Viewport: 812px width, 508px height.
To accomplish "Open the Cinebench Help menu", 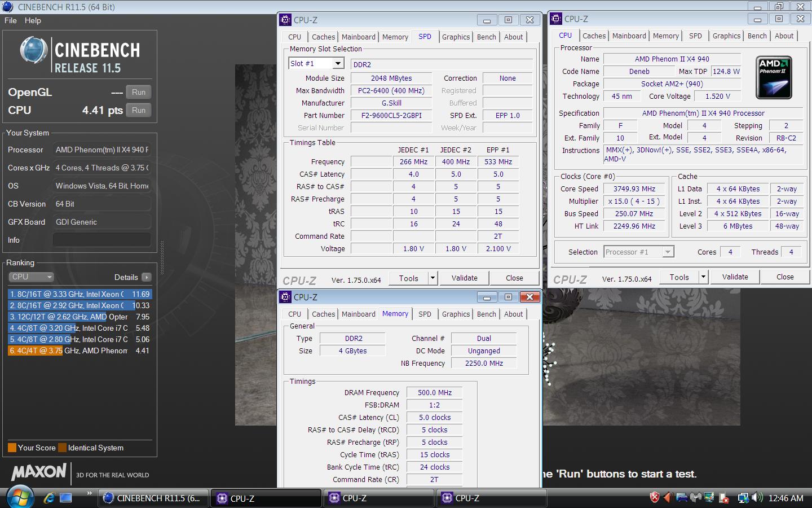I will click(x=33, y=20).
